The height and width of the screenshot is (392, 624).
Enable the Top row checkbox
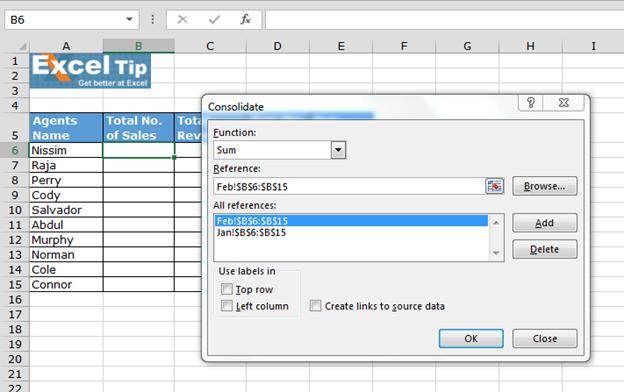click(227, 289)
